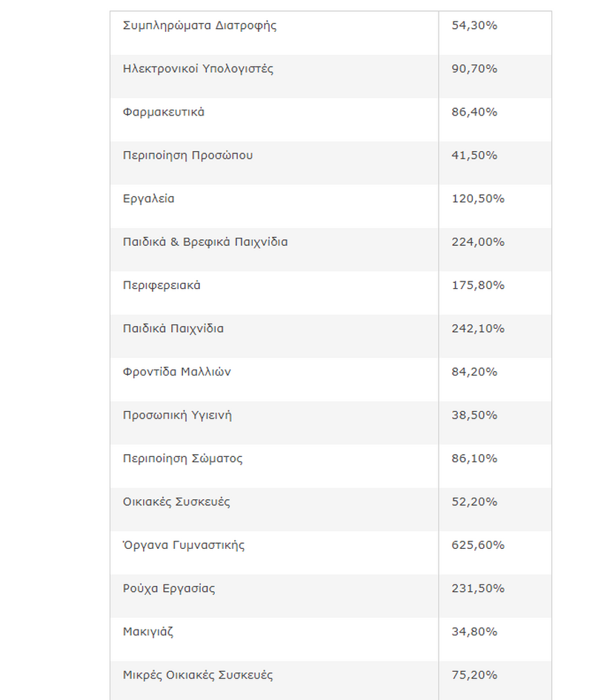Select the Περιποίηση Σώματος row text
The image size is (592, 700).
tap(182, 459)
